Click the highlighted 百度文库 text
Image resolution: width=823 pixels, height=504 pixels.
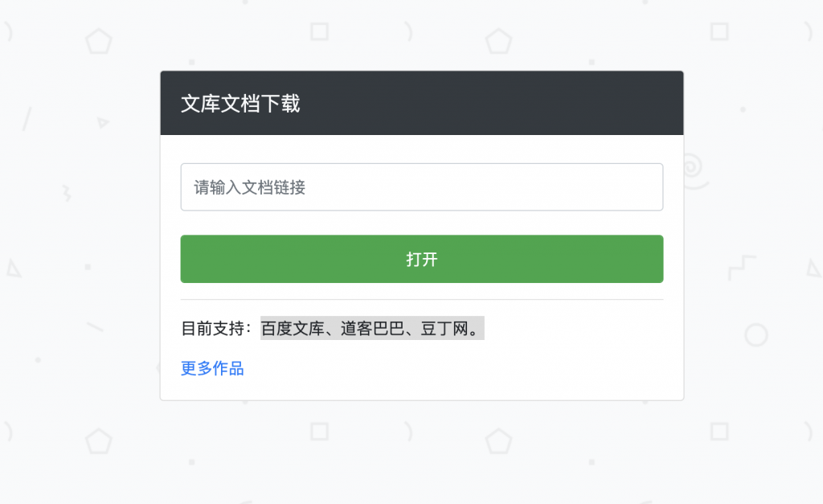click(x=293, y=329)
